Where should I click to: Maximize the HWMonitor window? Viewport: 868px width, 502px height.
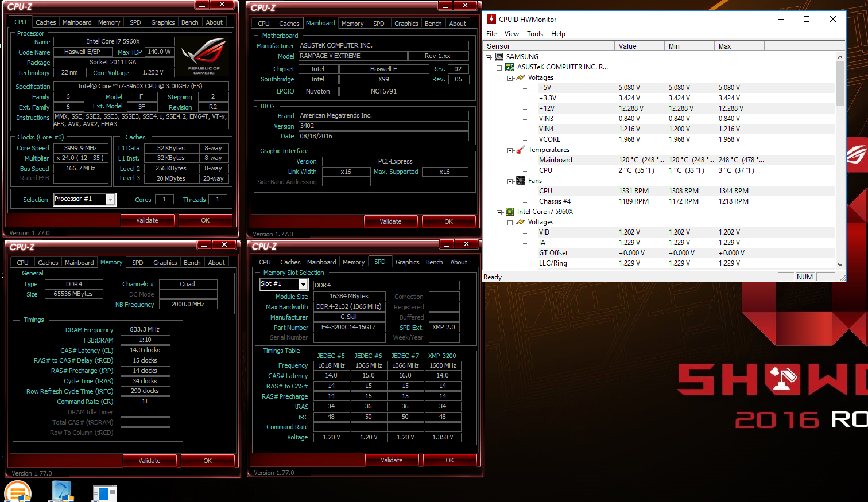click(x=807, y=19)
